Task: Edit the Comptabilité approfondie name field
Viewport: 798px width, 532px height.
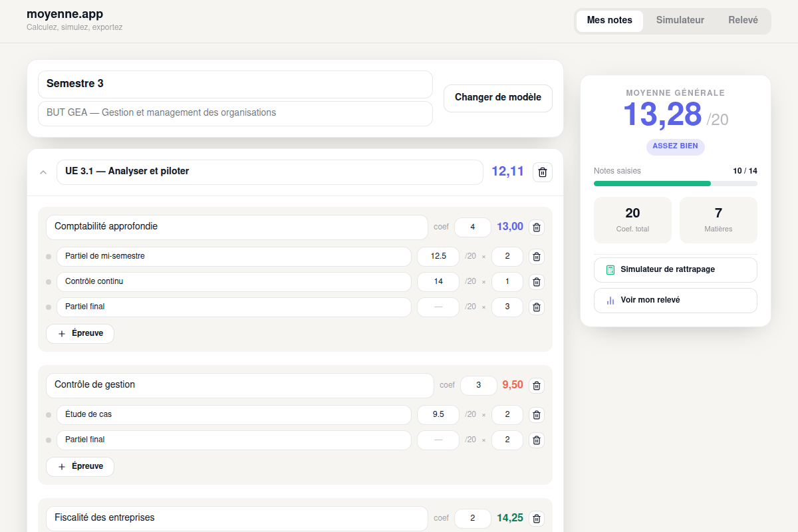Action: coord(237,227)
